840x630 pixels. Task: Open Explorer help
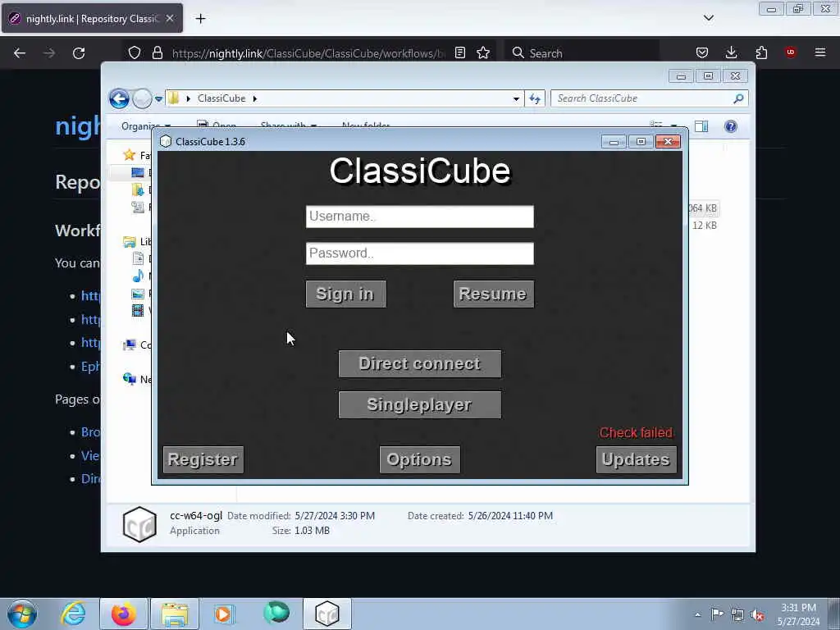[x=730, y=126]
